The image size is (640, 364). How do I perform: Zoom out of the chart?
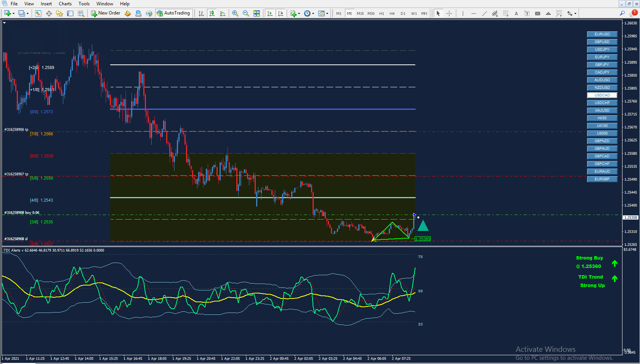(x=246, y=13)
